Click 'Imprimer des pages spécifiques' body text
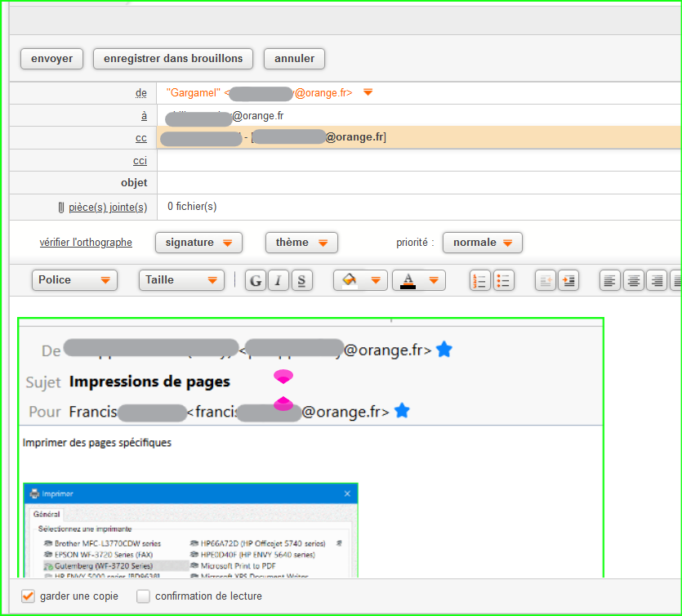This screenshot has width=682, height=616. point(97,443)
